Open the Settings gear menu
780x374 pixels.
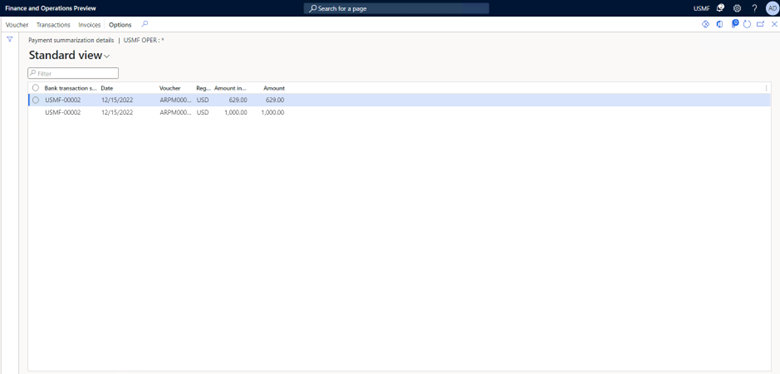(x=737, y=8)
